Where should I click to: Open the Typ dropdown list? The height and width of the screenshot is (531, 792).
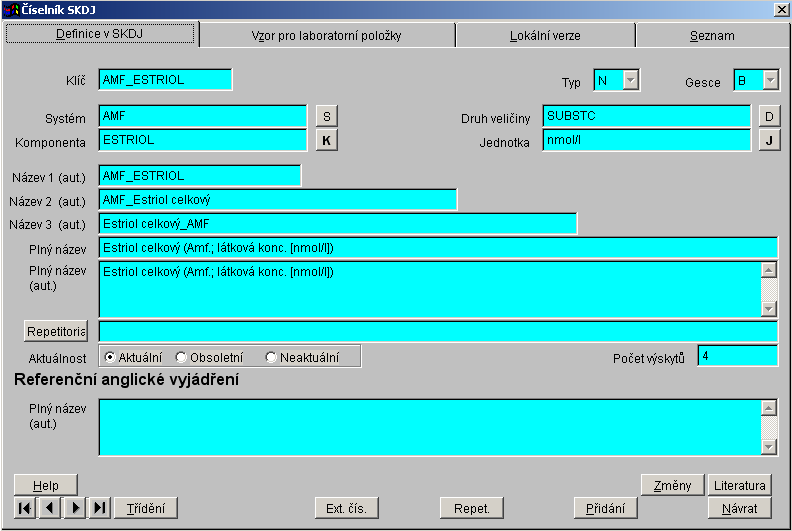click(630, 80)
